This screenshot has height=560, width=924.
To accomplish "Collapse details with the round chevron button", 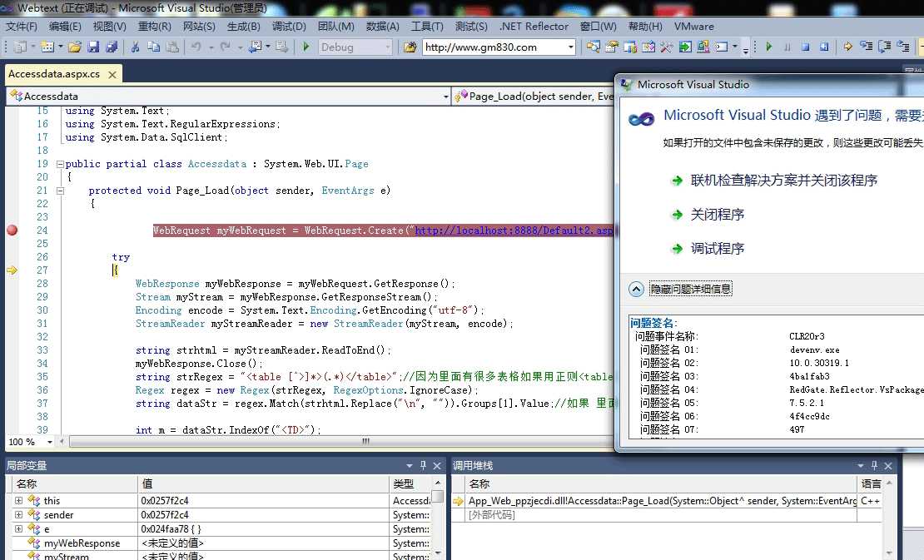I will coord(636,289).
